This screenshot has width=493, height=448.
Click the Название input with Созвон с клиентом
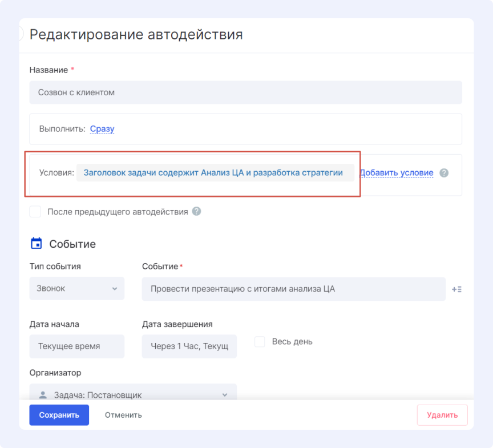click(x=246, y=92)
